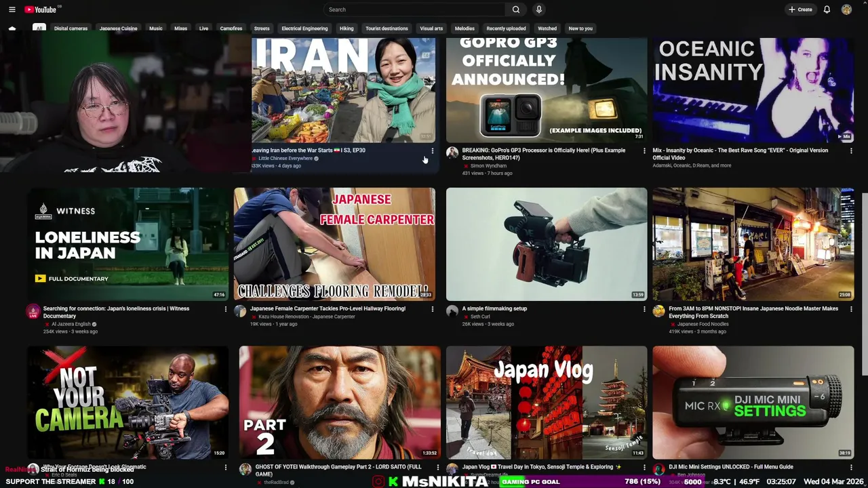Visit the Little Chinese Everywhere channel link
This screenshot has width=868, height=488.
pyautogui.click(x=285, y=159)
